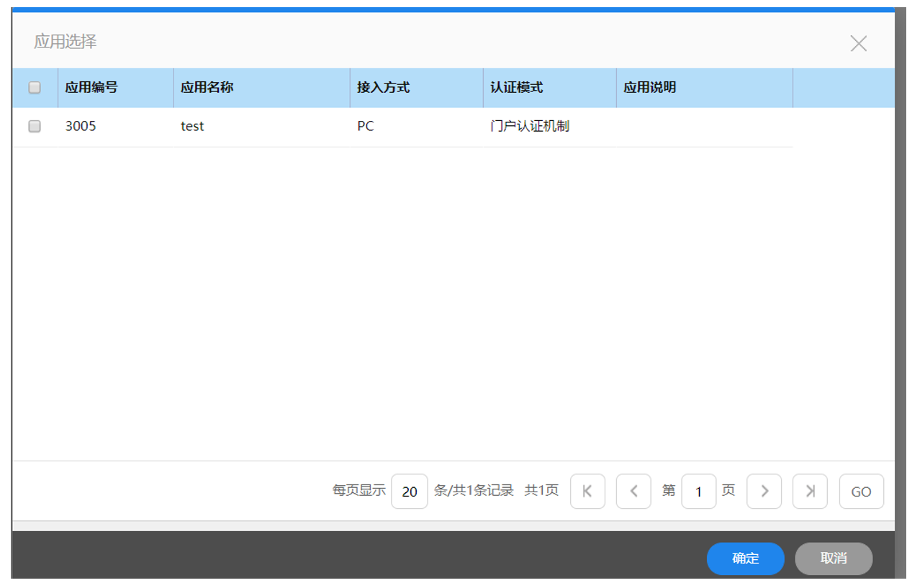This screenshot has width=907, height=588.
Task: Click the 确定 button
Action: [745, 558]
